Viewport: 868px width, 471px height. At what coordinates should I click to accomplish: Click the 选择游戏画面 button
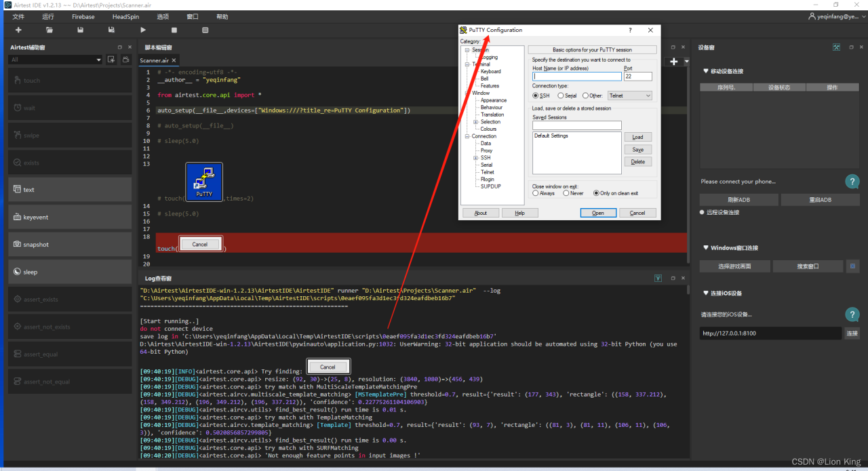(734, 266)
